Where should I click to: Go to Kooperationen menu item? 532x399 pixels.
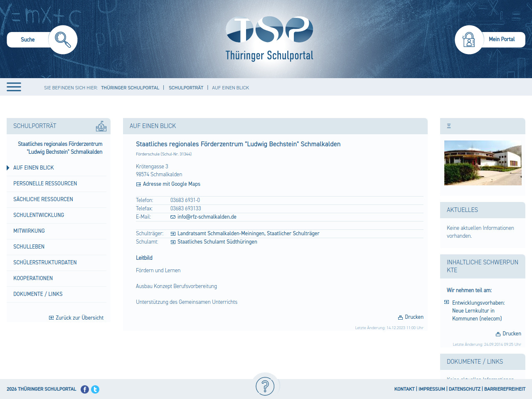tap(33, 278)
